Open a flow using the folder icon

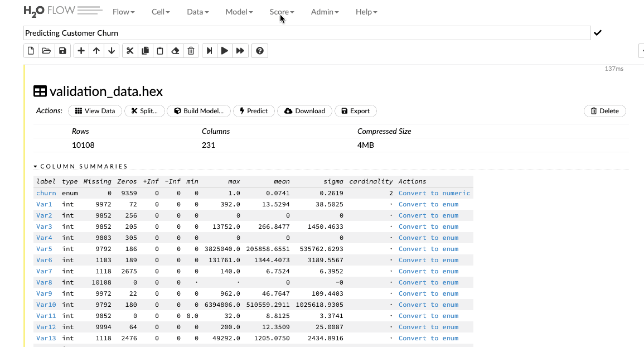click(x=46, y=51)
